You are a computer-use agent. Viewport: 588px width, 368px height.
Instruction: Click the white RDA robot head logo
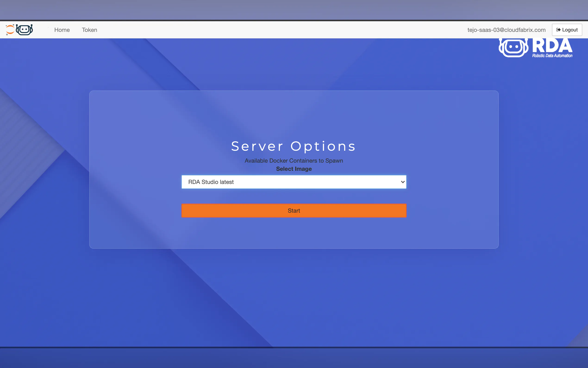click(x=513, y=48)
